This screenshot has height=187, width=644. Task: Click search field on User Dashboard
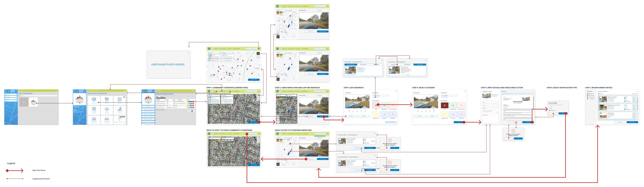coord(39,96)
